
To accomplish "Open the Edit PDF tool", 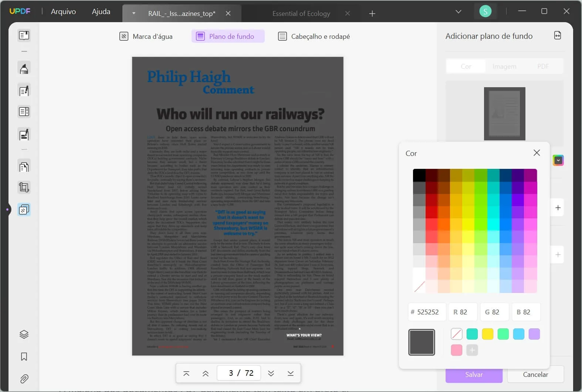I will point(24,91).
